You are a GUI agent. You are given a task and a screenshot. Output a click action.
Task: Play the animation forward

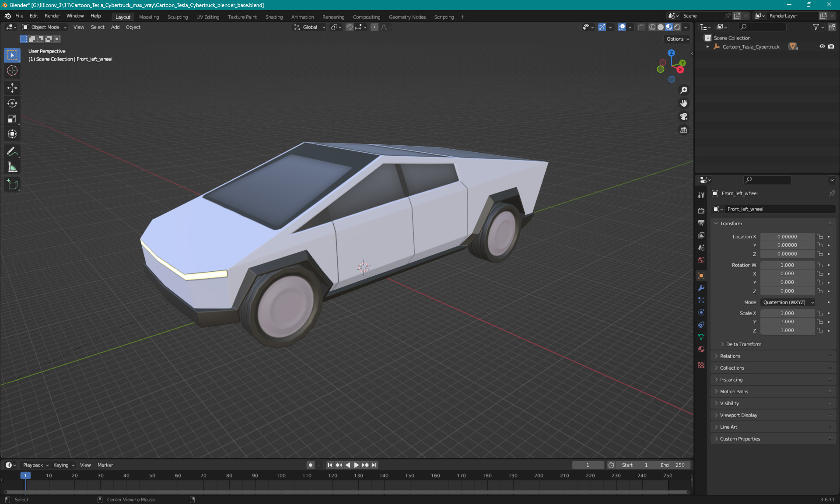point(356,465)
